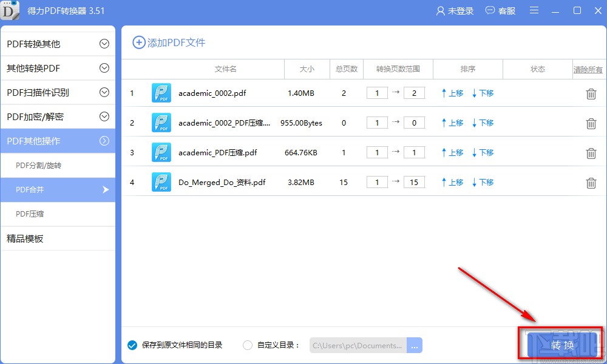Click the custom output path field

(x=358, y=345)
